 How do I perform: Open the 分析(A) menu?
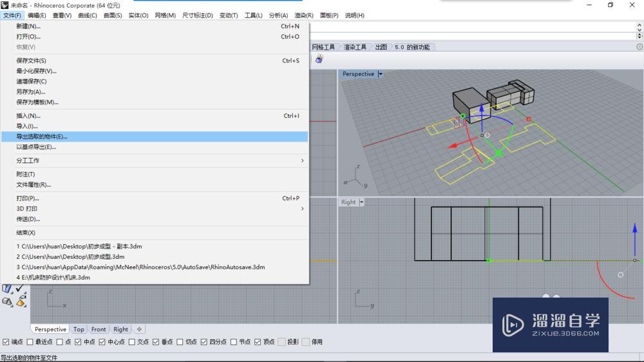[278, 15]
